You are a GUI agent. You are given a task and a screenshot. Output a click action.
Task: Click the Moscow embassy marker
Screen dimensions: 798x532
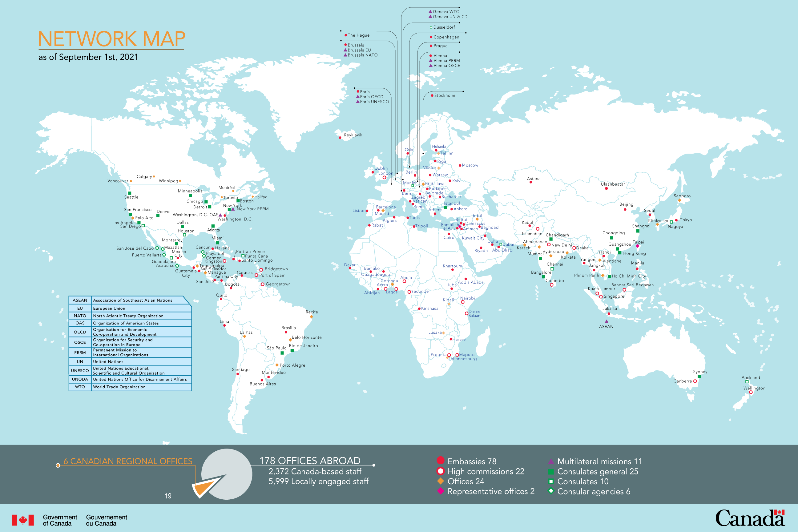pyautogui.click(x=460, y=166)
